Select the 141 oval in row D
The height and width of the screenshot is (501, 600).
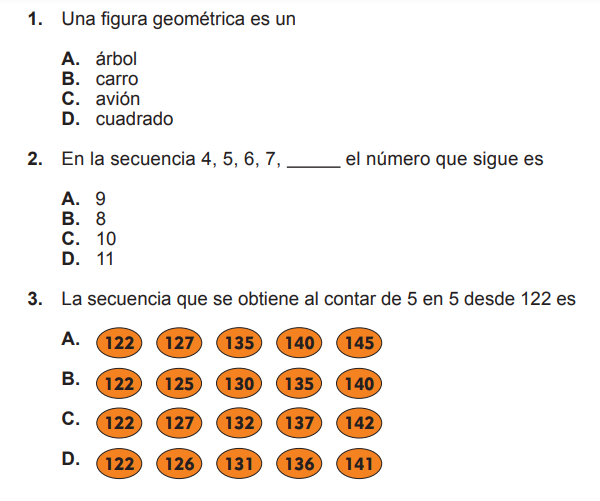point(359,463)
